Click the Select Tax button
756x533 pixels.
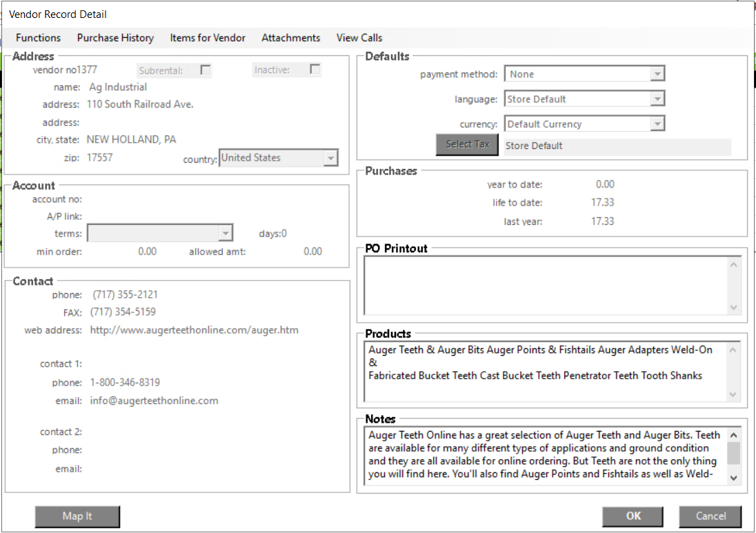467,145
